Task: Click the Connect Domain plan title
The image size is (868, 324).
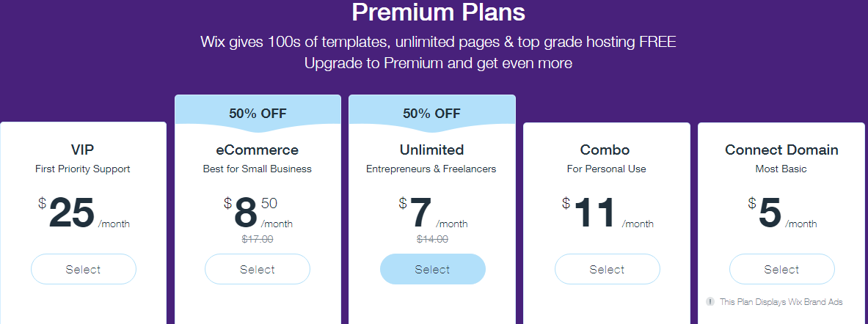Action: (781, 150)
